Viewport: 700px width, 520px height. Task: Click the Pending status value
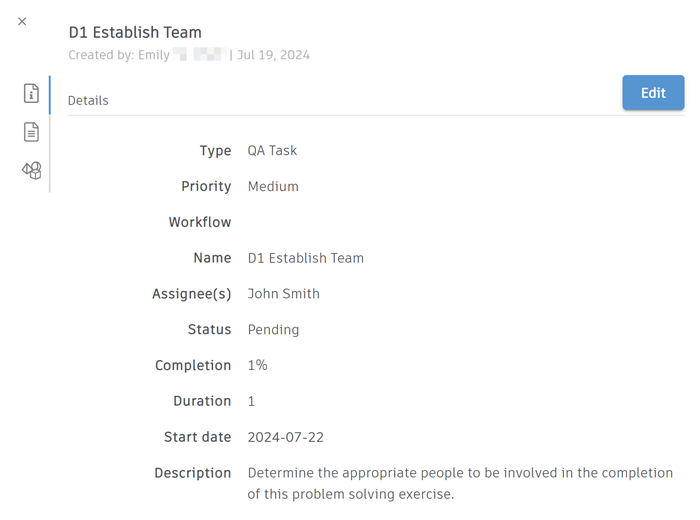(x=273, y=330)
